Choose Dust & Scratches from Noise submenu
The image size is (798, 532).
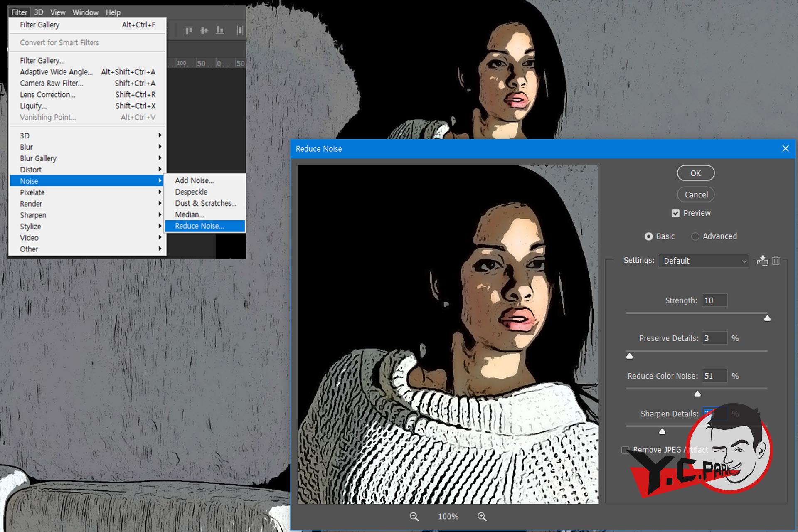click(205, 203)
